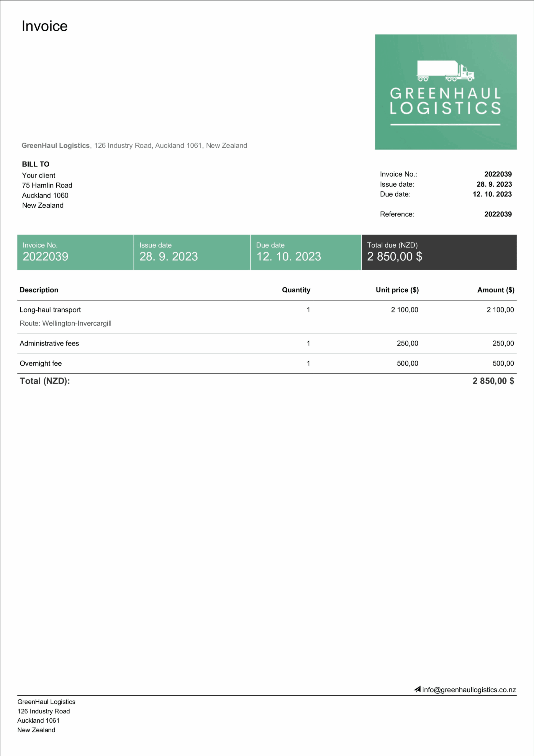534x756 pixels.
Task: Click the bold Total (NZD) amount 2 850,00 $
Action: tap(493, 381)
